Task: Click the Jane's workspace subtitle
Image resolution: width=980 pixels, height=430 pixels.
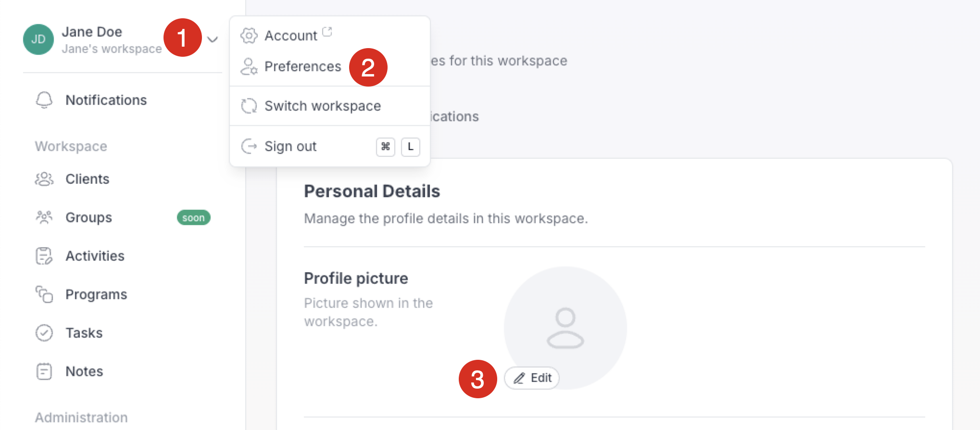Action: click(x=112, y=49)
